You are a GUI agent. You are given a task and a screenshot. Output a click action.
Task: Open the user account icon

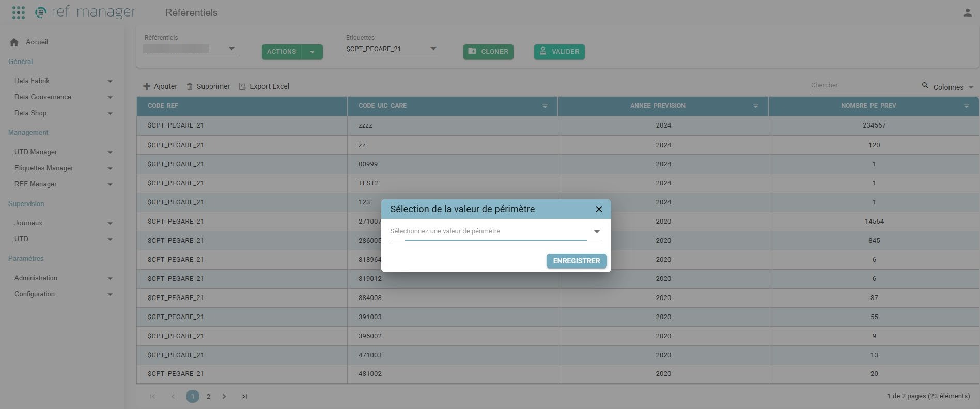point(967,12)
